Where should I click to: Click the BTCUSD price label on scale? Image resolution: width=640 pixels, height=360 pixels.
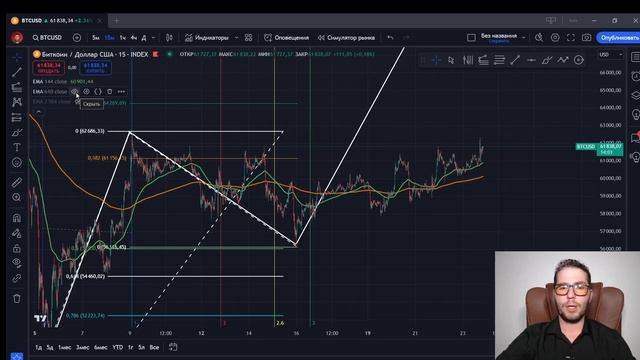coord(586,147)
